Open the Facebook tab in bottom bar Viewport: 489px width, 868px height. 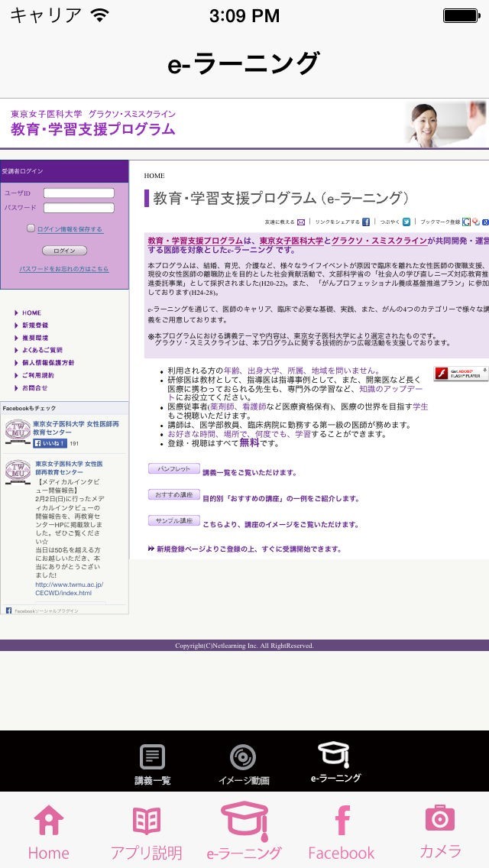(342, 831)
